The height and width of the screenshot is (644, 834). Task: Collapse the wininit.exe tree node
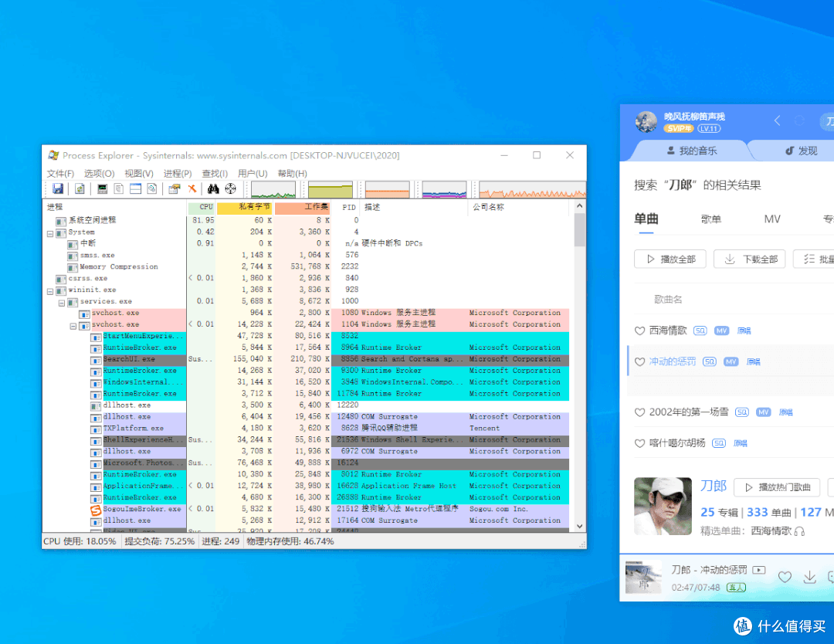click(50, 291)
